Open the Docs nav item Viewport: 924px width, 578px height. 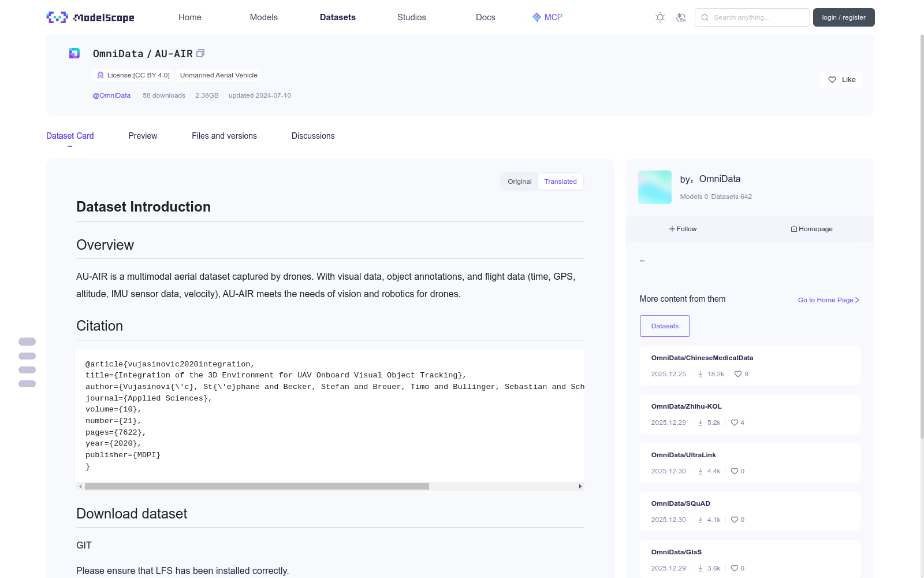click(x=486, y=17)
